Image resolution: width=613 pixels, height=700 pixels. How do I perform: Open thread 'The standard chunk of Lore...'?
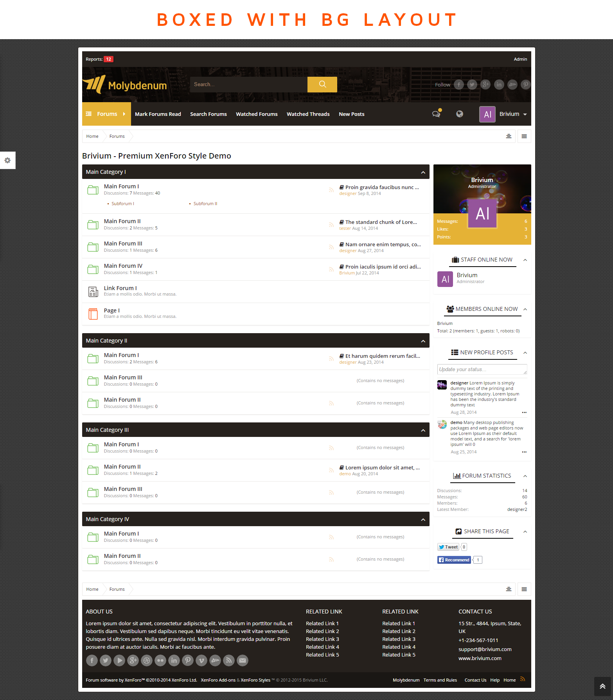pyautogui.click(x=381, y=222)
